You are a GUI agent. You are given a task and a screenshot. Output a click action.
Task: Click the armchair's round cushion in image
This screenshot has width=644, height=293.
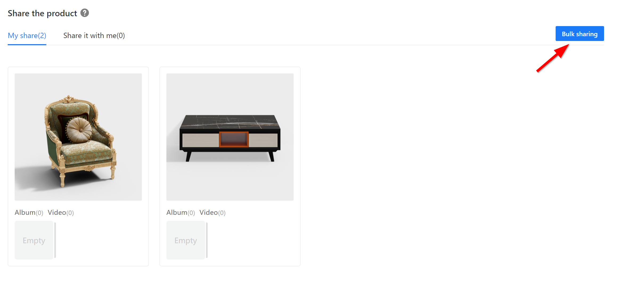tap(79, 130)
